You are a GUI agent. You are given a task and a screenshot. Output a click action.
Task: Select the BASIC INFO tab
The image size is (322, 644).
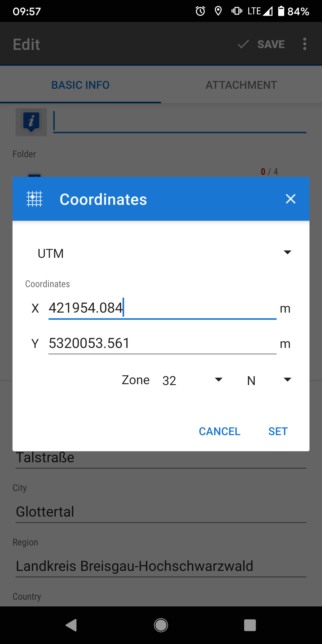pyautogui.click(x=80, y=85)
